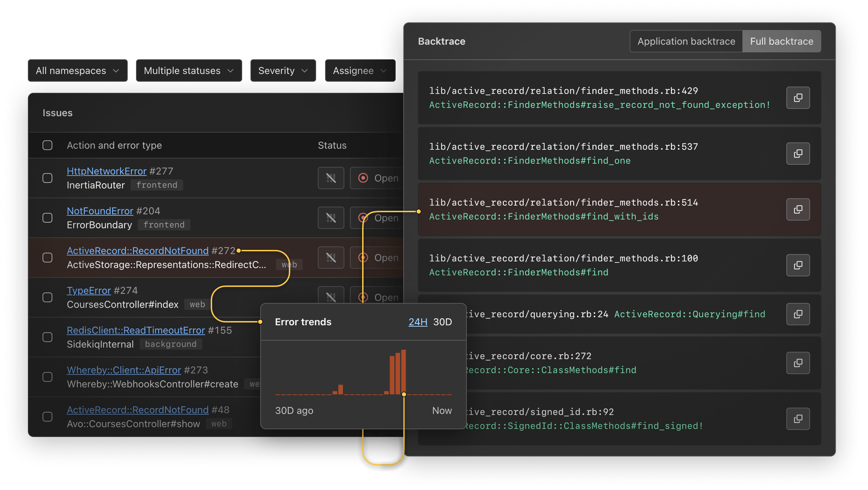The image size is (868, 490).
Task: Copy the finder_methods.rb:100 backtrace line
Action: point(798,265)
